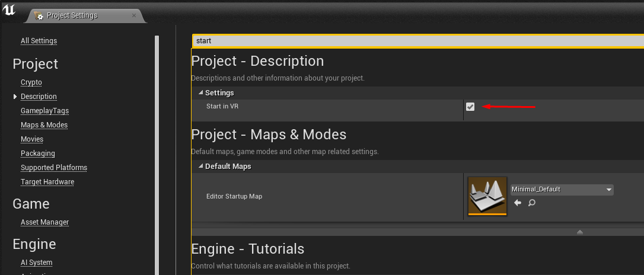644x275 pixels.
Task: Click the Unreal Engine logo icon
Action: coord(9,10)
